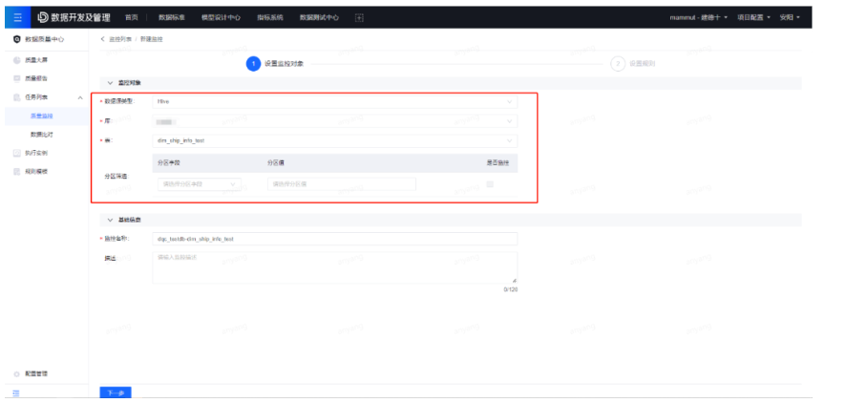Collapse the 基础信息 section
The width and height of the screenshot is (868, 403).
pyautogui.click(x=110, y=220)
